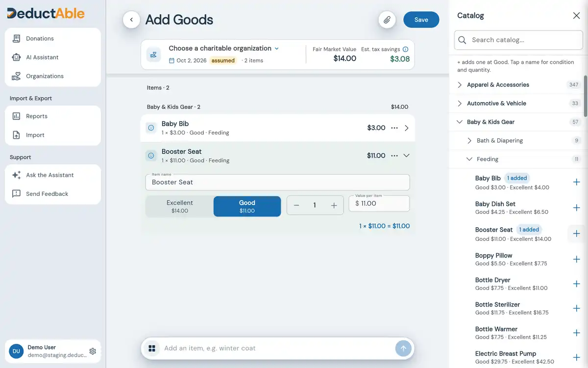Click Ask the Assistant
This screenshot has width=588, height=368.
click(x=53, y=175)
